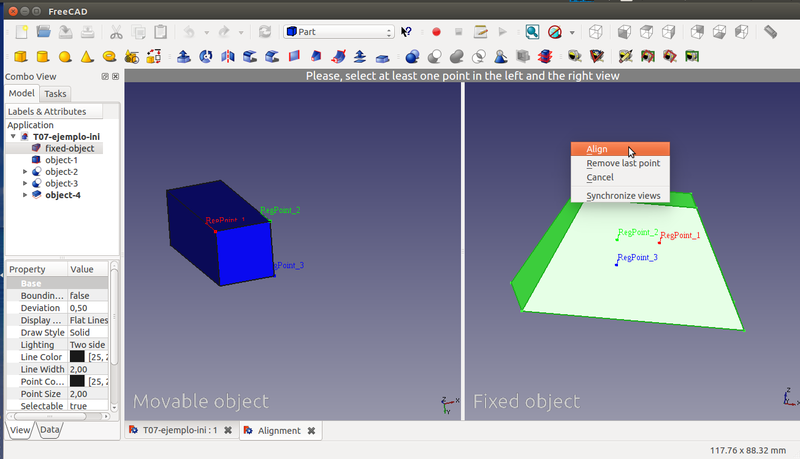Click the Extrude tool icon
800x459 pixels.
click(x=185, y=56)
